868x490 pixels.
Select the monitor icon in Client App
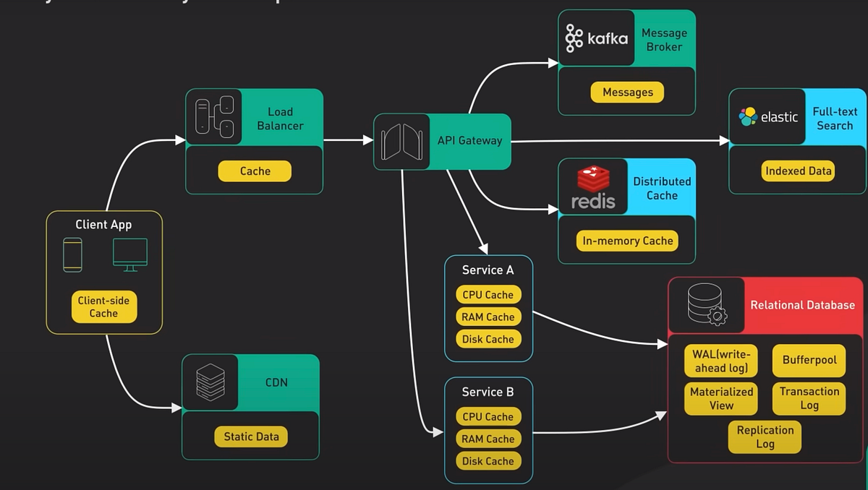pyautogui.click(x=129, y=252)
